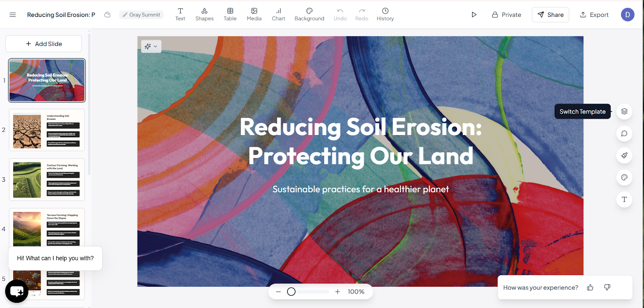
Task: Click the zoom in plus button
Action: (x=337, y=292)
